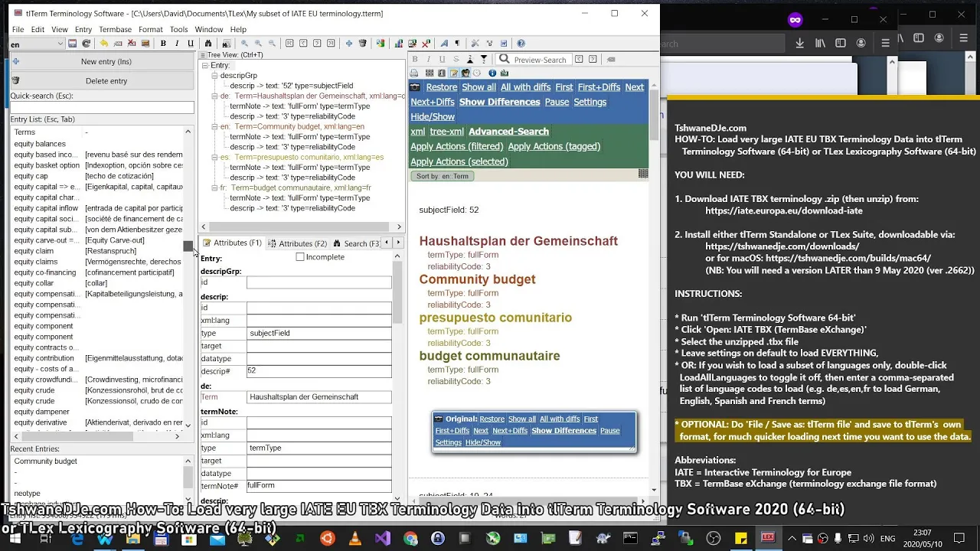The height and width of the screenshot is (551, 980).
Task: Click the tag icon right of Preview-Search
Action: tap(611, 59)
